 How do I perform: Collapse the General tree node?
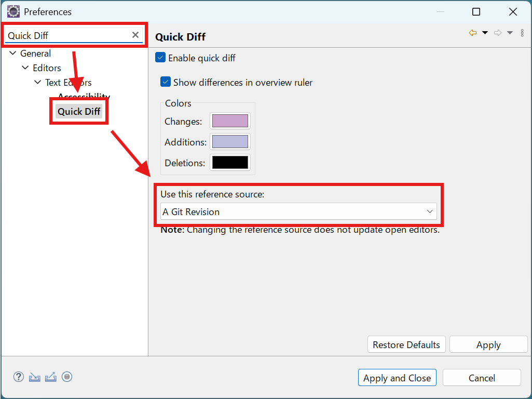click(12, 53)
